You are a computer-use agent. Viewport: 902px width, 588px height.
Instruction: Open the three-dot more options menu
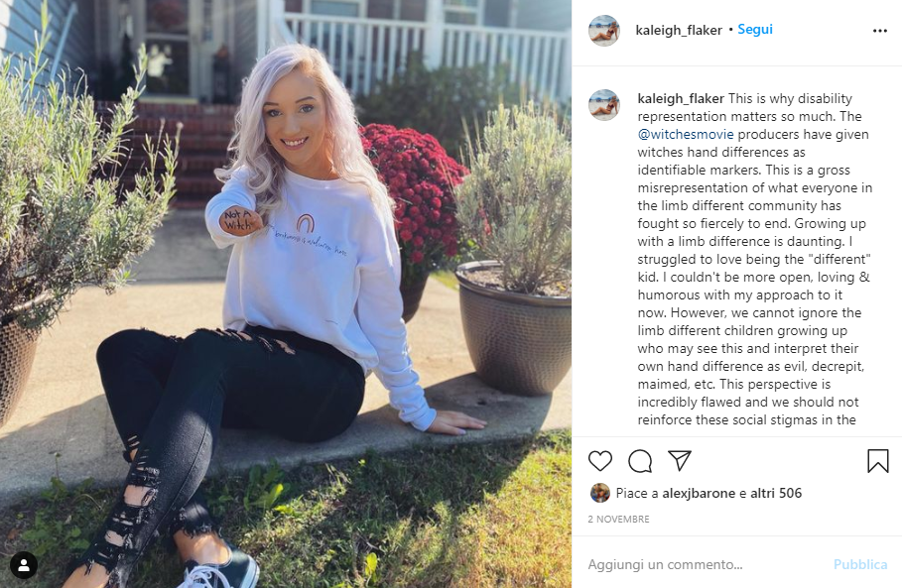pyautogui.click(x=879, y=31)
